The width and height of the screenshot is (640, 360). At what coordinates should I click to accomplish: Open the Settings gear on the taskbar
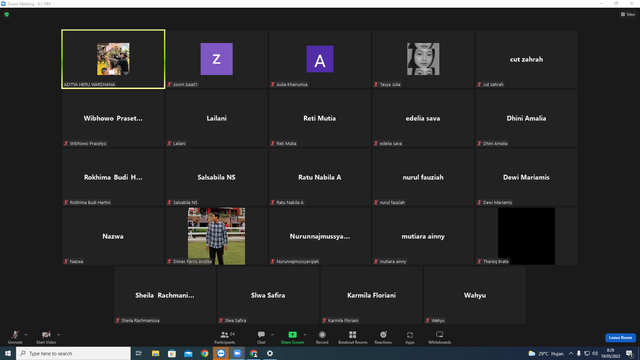(270, 353)
